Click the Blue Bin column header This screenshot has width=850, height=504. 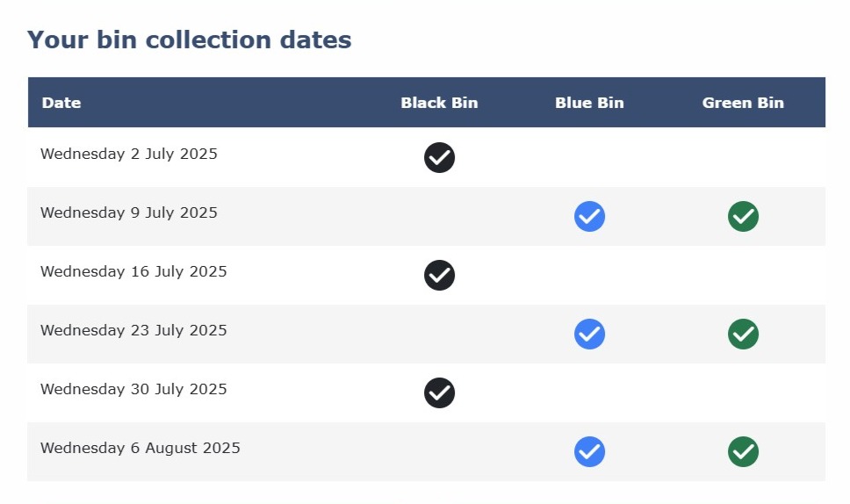589,103
